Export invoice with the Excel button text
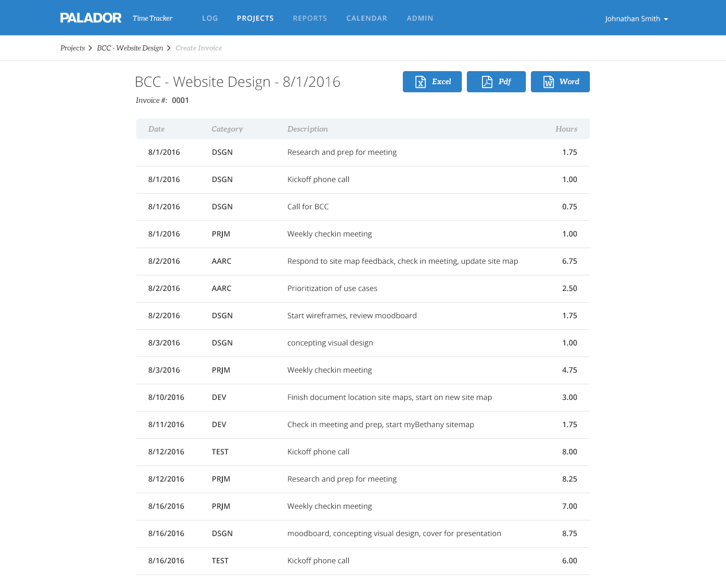This screenshot has width=726, height=588. click(x=441, y=82)
